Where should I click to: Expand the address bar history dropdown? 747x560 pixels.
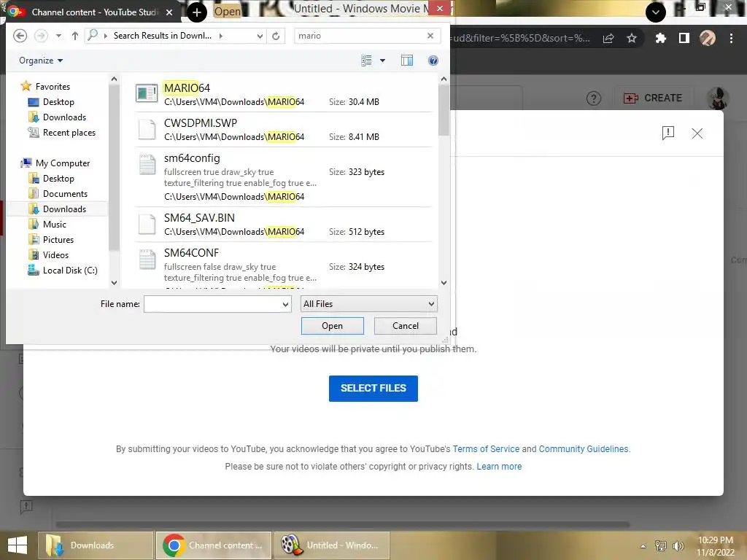click(260, 36)
